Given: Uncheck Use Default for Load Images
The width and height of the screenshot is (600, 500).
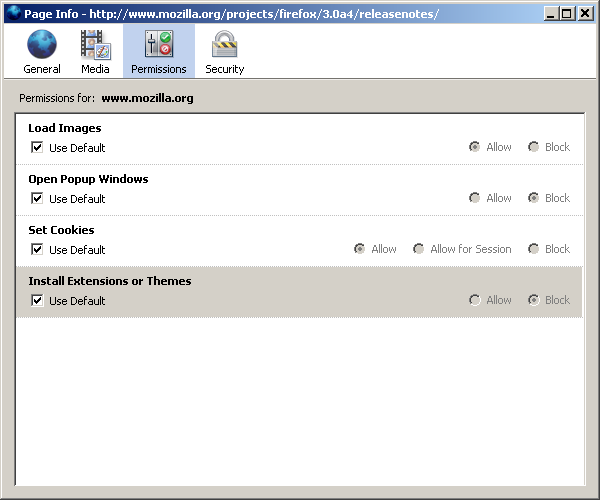Looking at the screenshot, I should click(x=37, y=147).
